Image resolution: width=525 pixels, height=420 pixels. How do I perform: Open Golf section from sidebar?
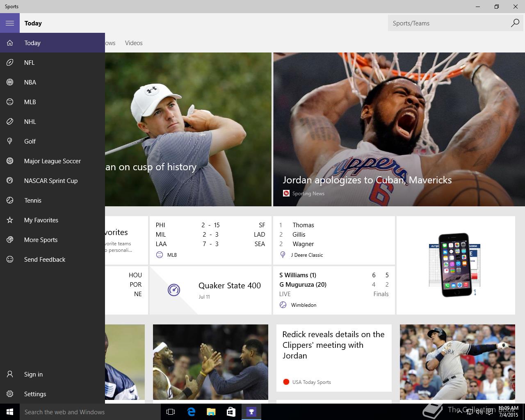52,141
